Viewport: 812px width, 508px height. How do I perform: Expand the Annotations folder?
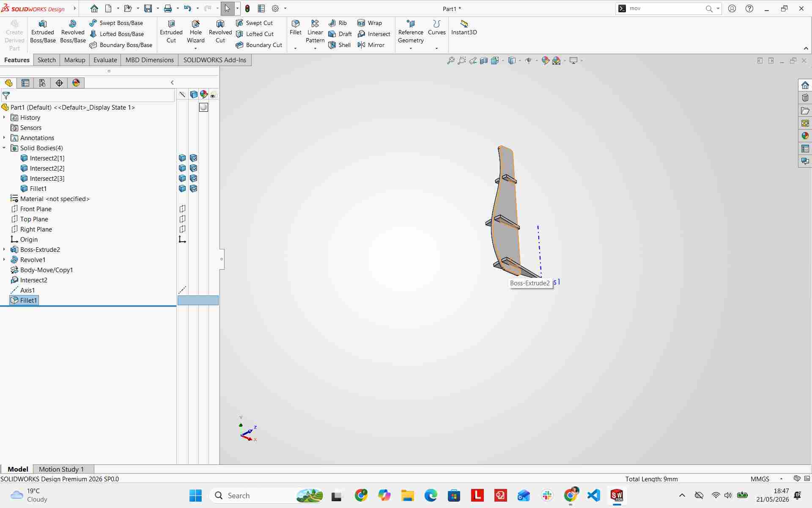point(4,138)
